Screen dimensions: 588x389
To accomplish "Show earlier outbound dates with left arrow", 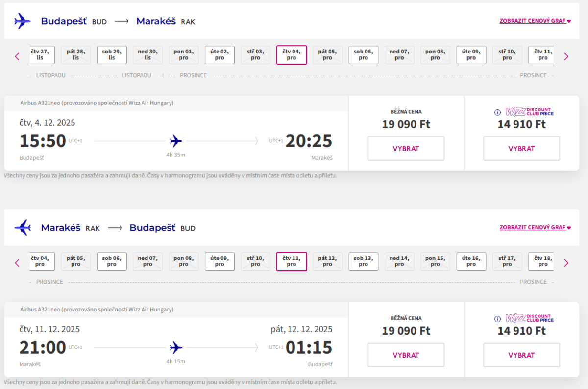I will [17, 56].
